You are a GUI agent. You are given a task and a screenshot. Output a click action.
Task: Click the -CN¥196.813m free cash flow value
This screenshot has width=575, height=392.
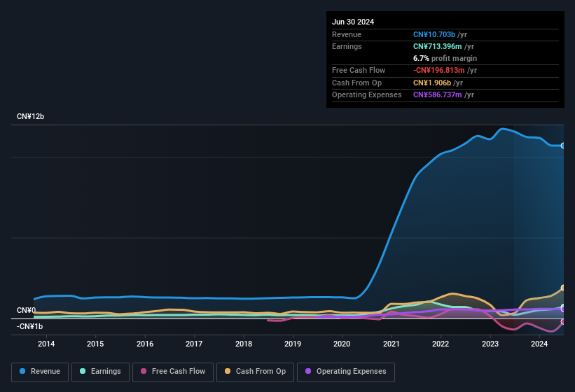coord(439,70)
